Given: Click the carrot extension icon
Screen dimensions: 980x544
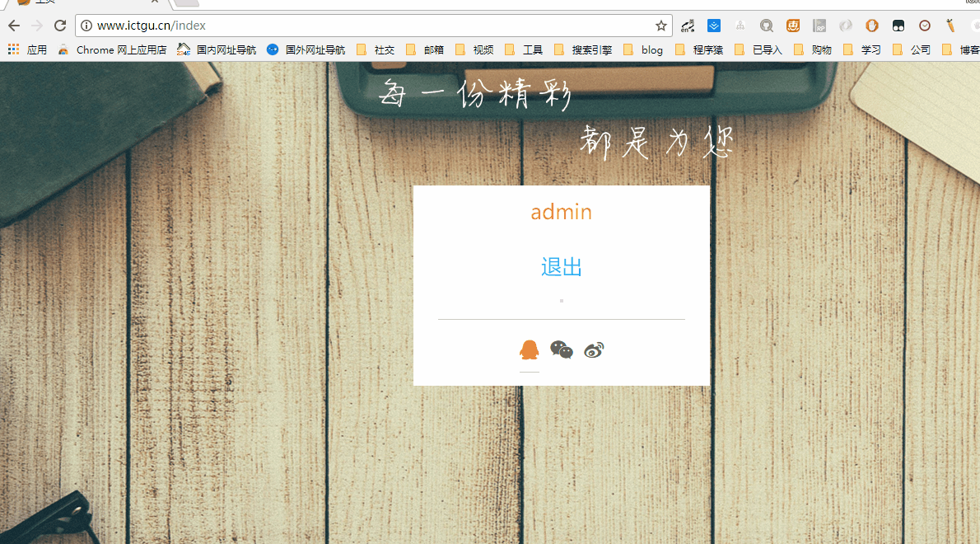Looking at the screenshot, I should point(950,26).
